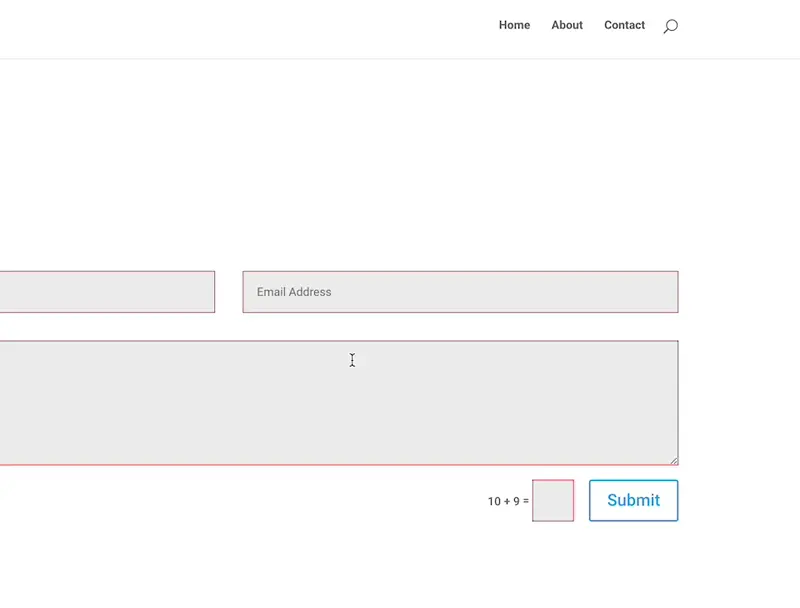
Task: Open the Home menu link
Action: click(514, 25)
